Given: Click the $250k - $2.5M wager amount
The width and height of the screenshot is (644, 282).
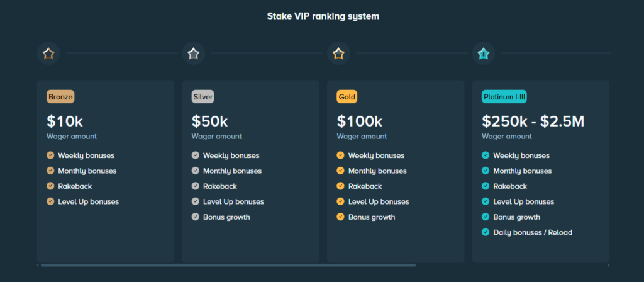Looking at the screenshot, I should point(533,121).
